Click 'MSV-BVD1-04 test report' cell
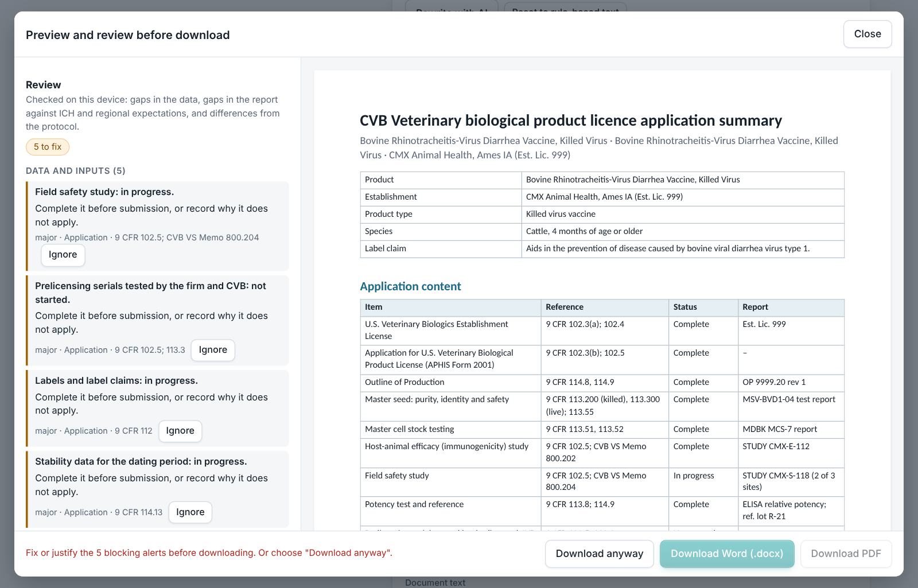 coord(791,406)
